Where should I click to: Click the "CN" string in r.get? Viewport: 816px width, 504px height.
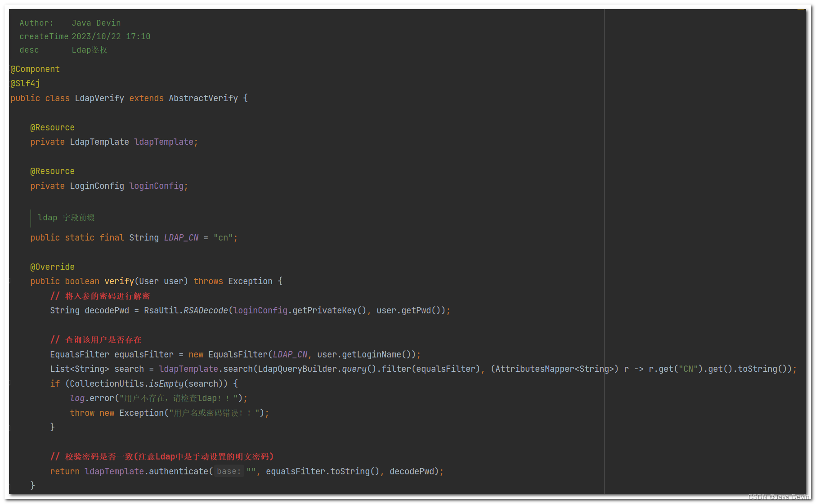click(x=688, y=369)
